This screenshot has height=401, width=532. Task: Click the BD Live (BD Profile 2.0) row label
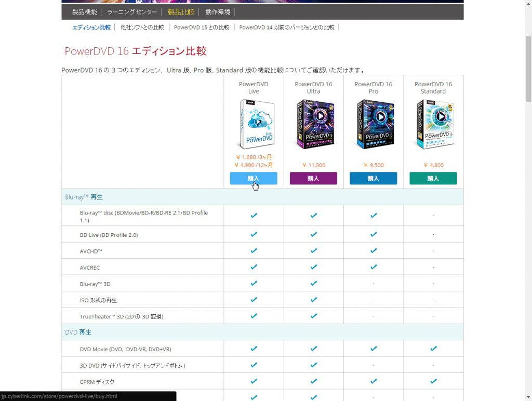pos(109,235)
